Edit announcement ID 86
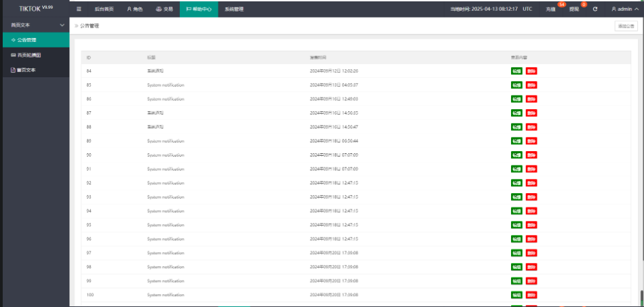The width and height of the screenshot is (644, 307). click(516, 99)
